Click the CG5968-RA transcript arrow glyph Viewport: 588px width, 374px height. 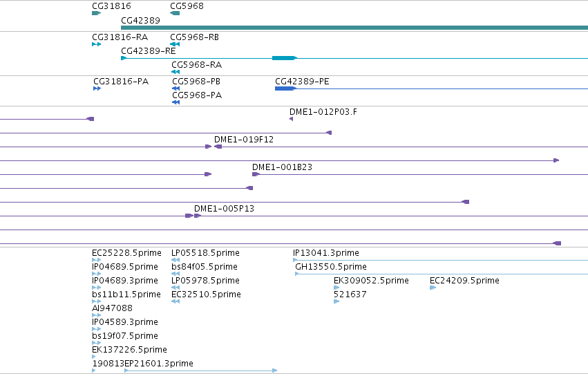(x=176, y=72)
